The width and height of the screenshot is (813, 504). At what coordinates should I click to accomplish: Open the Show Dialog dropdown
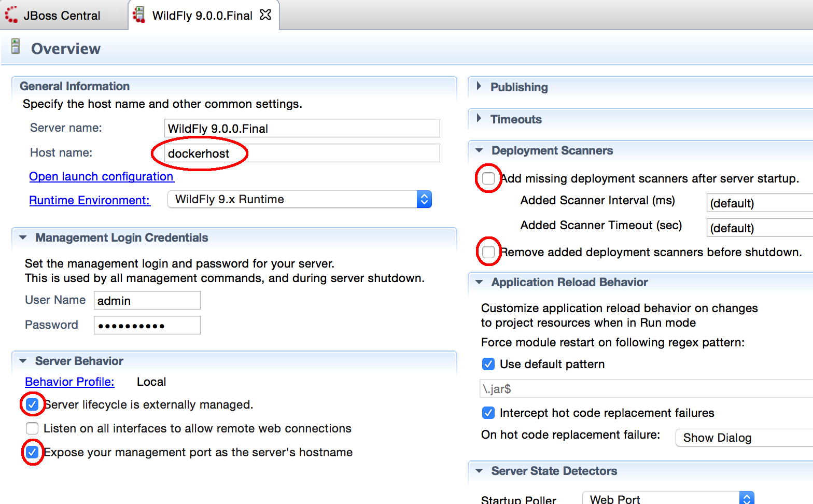745,438
